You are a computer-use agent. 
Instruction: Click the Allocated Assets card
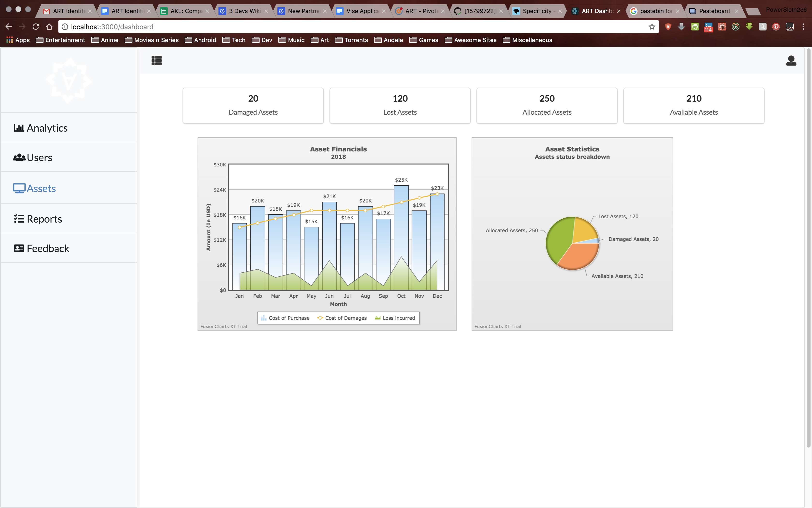pyautogui.click(x=547, y=105)
